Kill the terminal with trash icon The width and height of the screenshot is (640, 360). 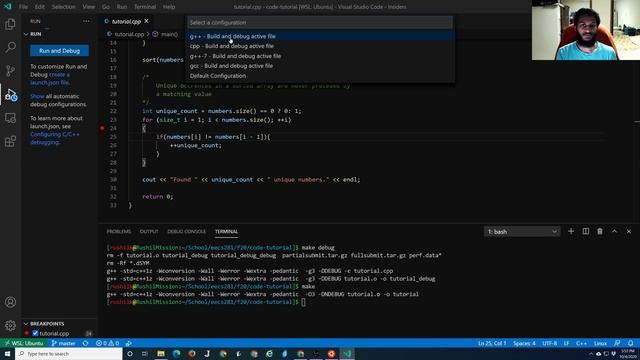pyautogui.click(x=600, y=231)
